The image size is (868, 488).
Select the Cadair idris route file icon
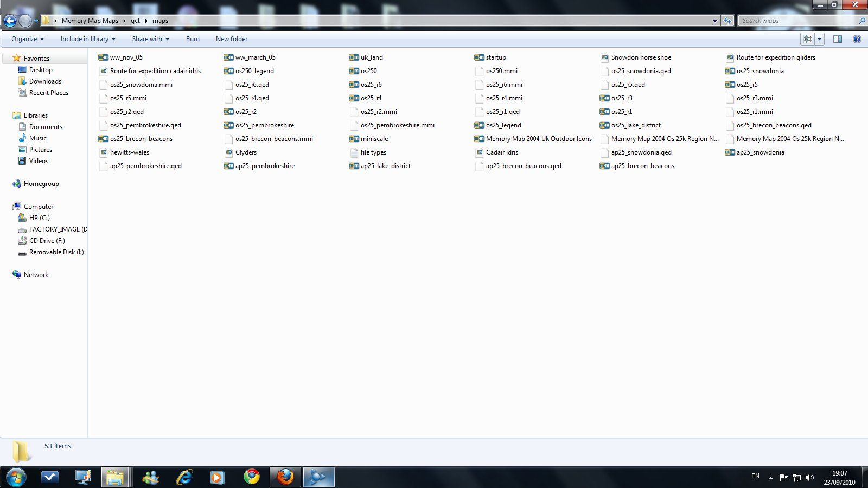[x=479, y=152]
